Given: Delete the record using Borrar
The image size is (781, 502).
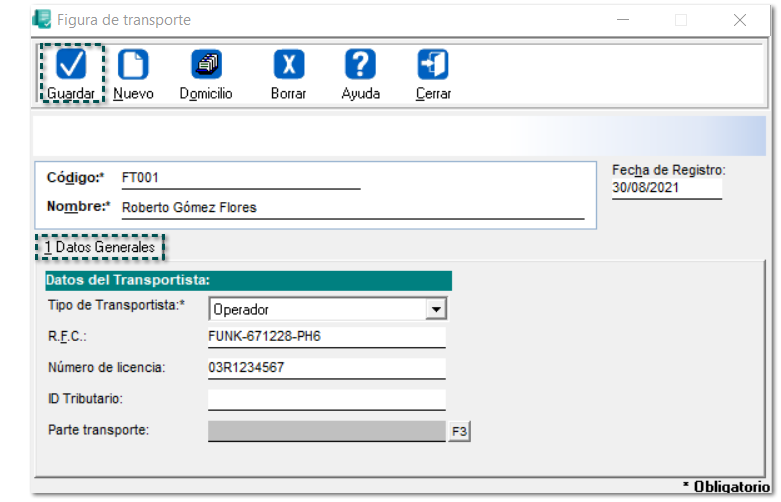Looking at the screenshot, I should [288, 65].
